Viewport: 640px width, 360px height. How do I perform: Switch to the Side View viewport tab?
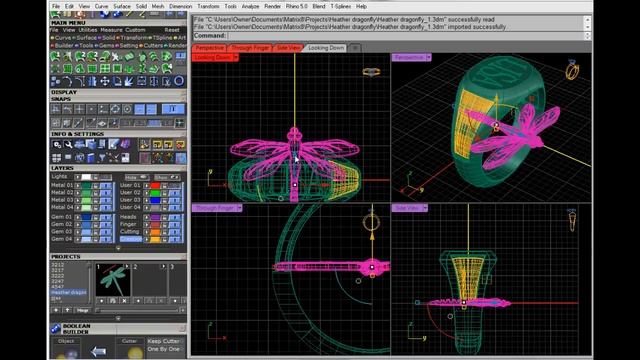[x=288, y=48]
